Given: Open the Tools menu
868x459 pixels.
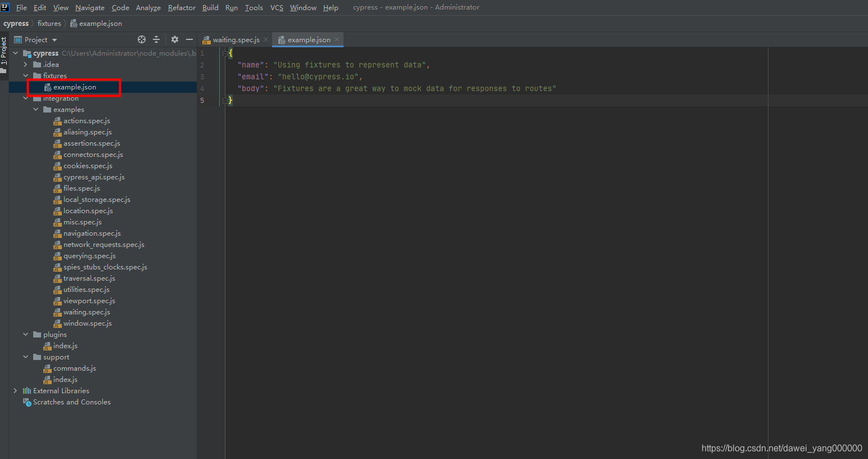Looking at the screenshot, I should pyautogui.click(x=254, y=7).
